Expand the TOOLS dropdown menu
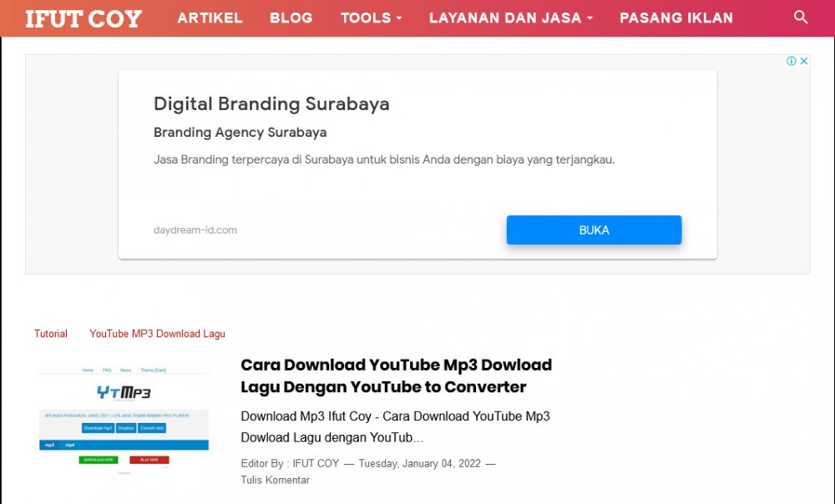The image size is (835, 504). pos(372,18)
